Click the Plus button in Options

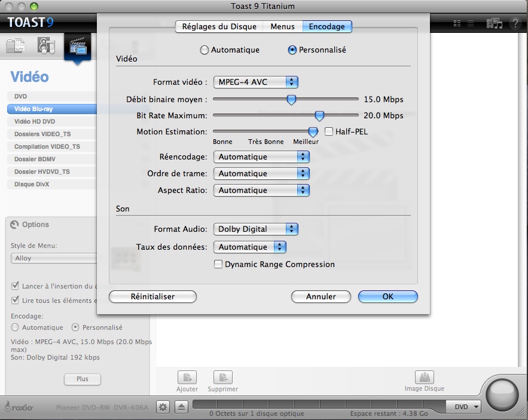[x=82, y=379]
